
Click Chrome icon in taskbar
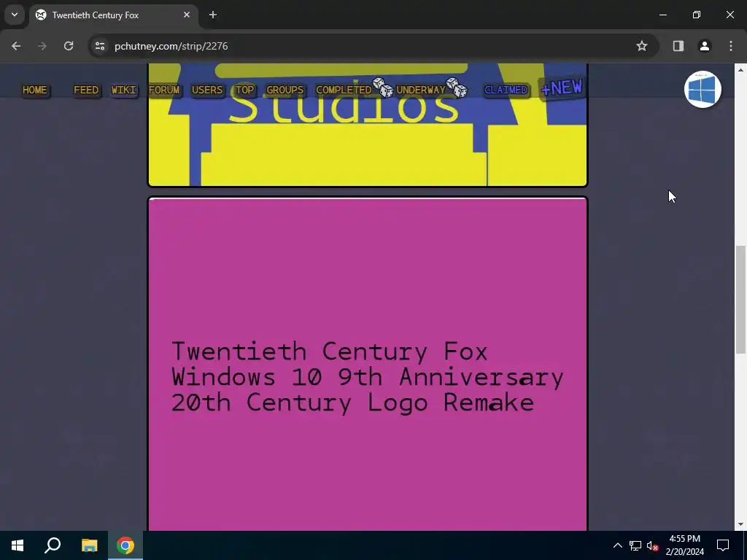point(125,545)
